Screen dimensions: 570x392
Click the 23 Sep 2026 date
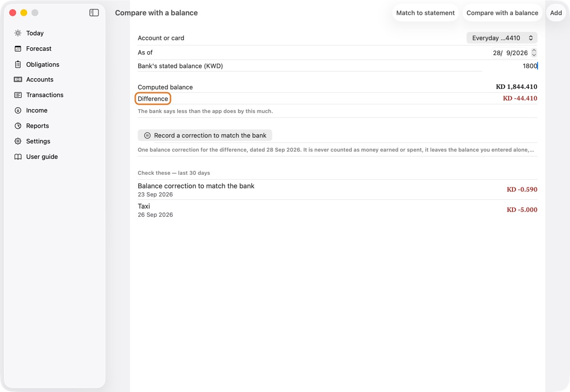pyautogui.click(x=155, y=195)
